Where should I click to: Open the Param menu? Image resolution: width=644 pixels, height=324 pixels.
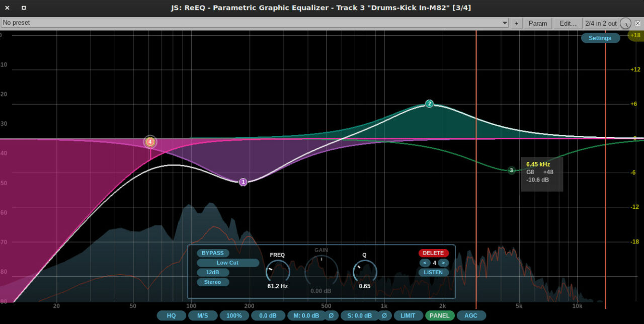pyautogui.click(x=537, y=24)
